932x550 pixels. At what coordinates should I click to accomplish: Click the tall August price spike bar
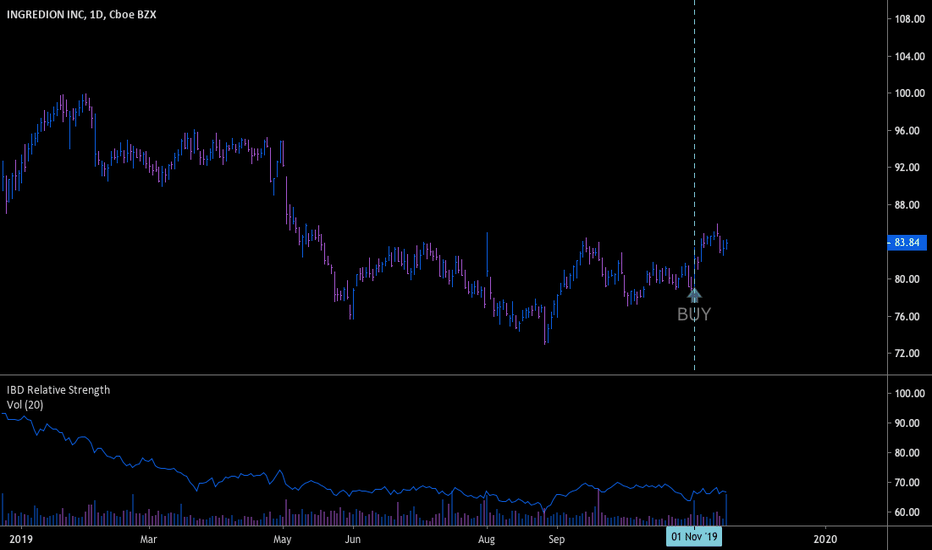[x=487, y=254]
